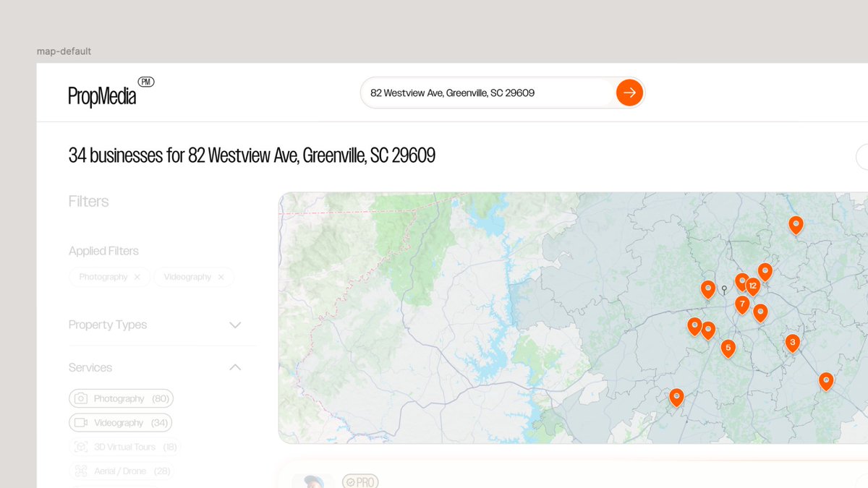The width and height of the screenshot is (868, 488).
Task: Open the map cluster pin numbered 5
Action: point(728,348)
